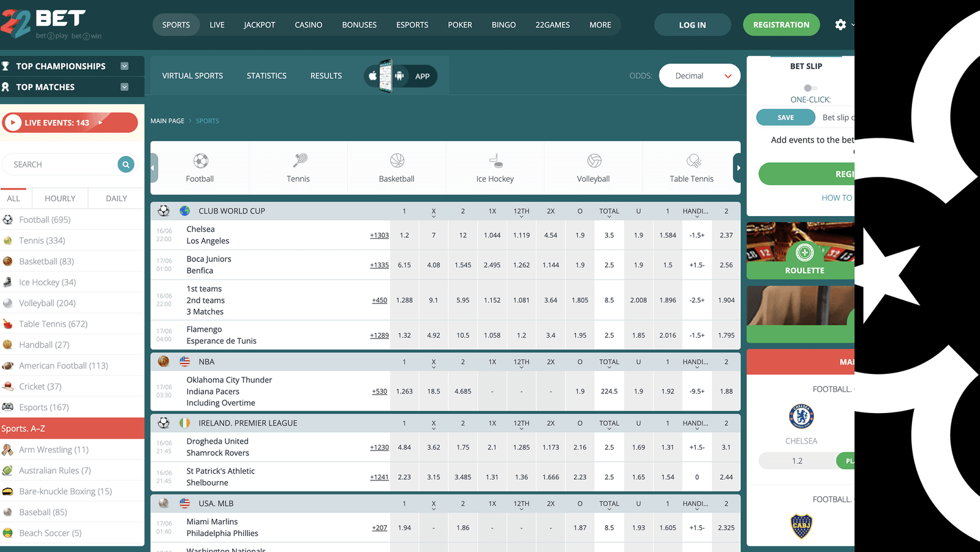Viewport: 980px width, 552px height.
Task: Select the Volleyball icon
Action: click(x=594, y=161)
